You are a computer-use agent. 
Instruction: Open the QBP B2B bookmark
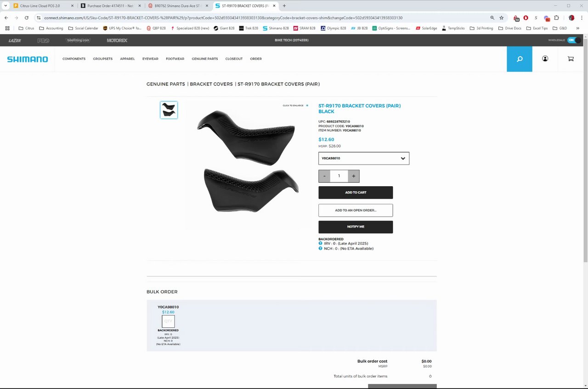[156, 28]
